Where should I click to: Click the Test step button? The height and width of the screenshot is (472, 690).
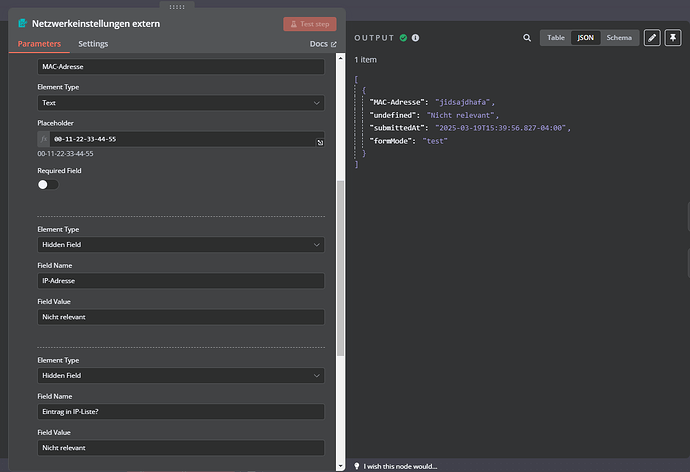coord(310,24)
